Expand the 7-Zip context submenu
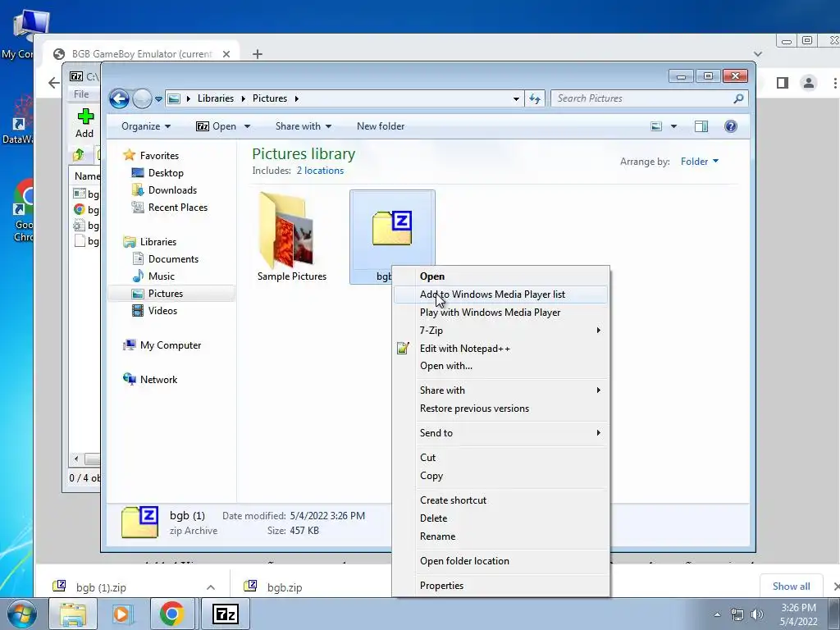840x630 pixels. (x=500, y=331)
